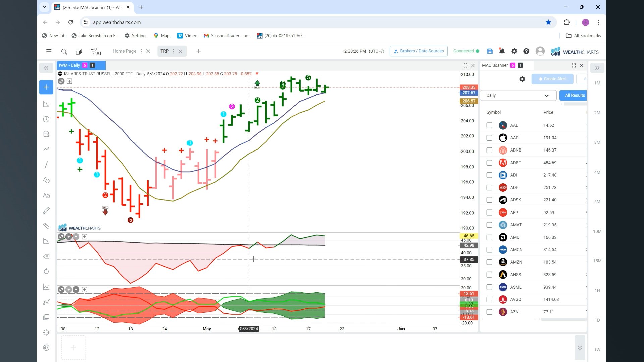The image size is (644, 362).
Task: Select the trend line drawing tool
Action: pos(46,165)
